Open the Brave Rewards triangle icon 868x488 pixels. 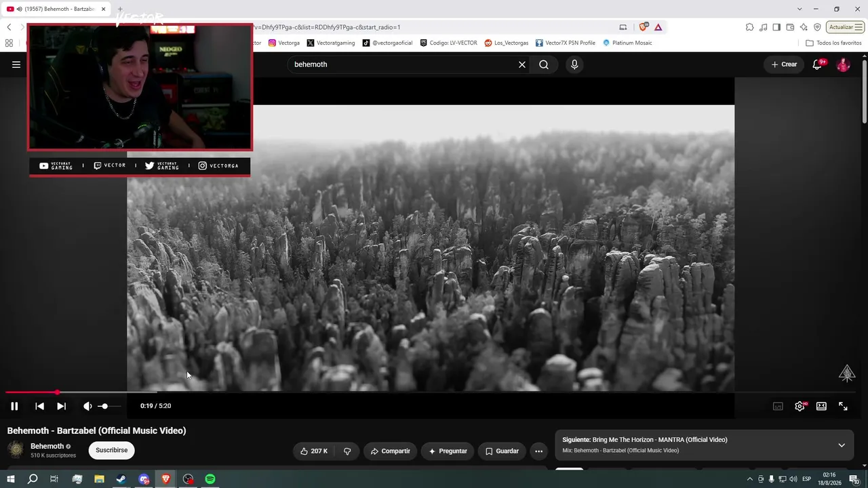[x=658, y=27]
